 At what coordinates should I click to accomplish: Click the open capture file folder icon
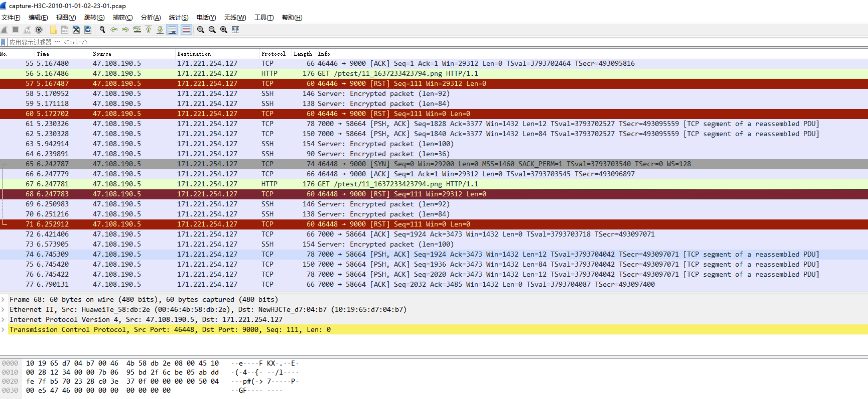(53, 30)
